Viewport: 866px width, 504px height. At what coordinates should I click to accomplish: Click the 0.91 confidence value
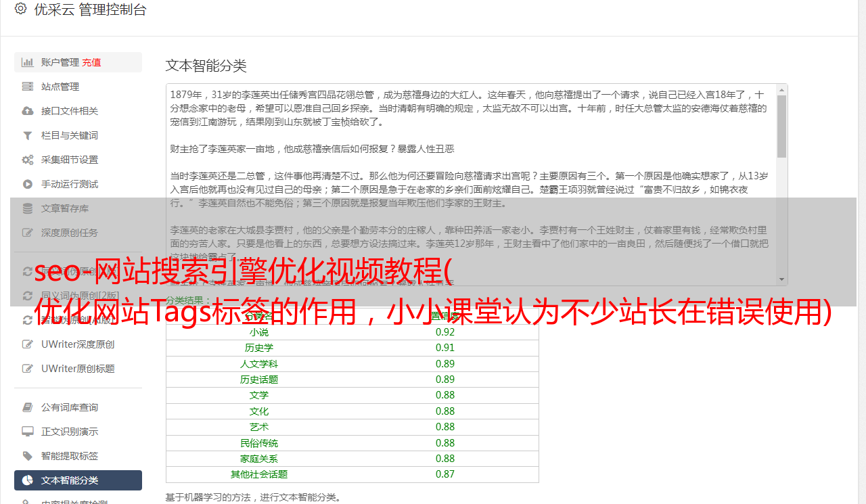pyautogui.click(x=445, y=348)
